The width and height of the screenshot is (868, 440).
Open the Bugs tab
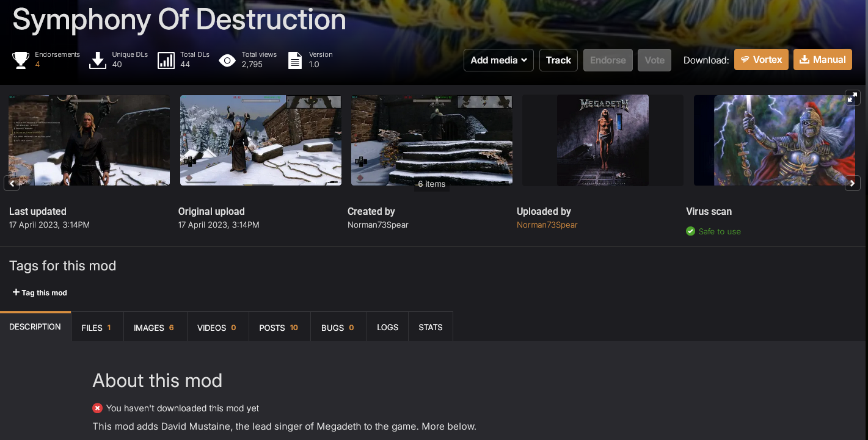tap(338, 328)
